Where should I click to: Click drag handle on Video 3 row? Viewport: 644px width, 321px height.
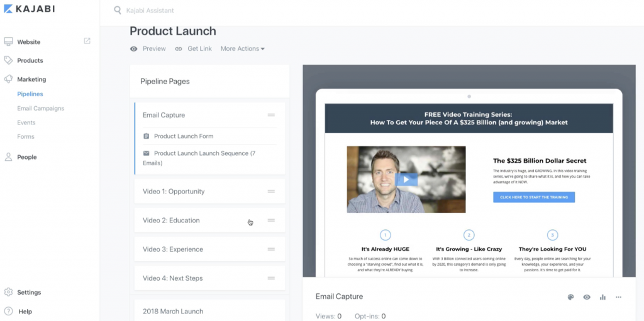(x=271, y=249)
